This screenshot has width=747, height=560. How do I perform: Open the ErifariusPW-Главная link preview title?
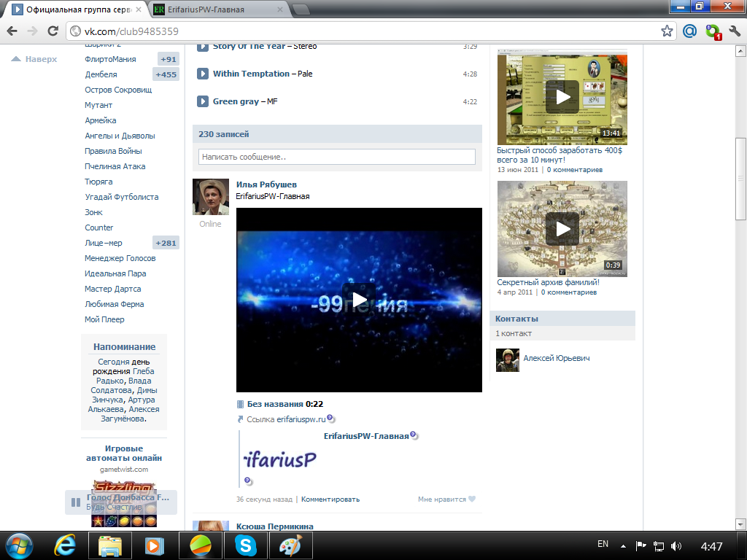366,436
